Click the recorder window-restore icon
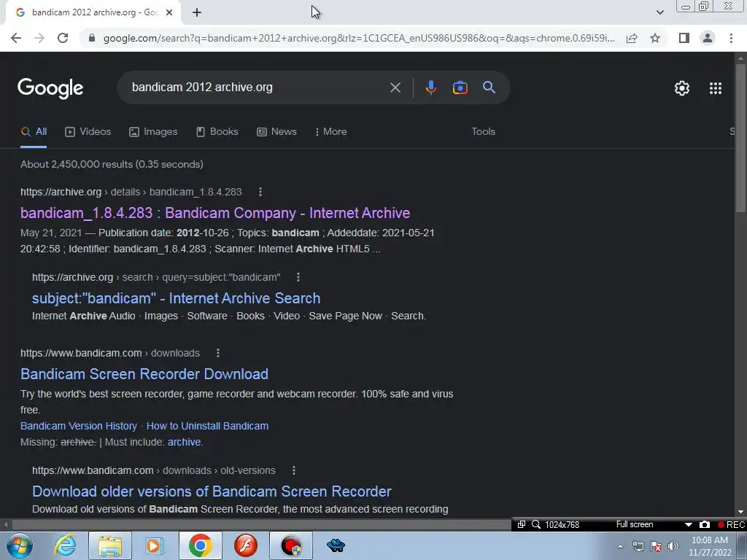 [x=521, y=525]
